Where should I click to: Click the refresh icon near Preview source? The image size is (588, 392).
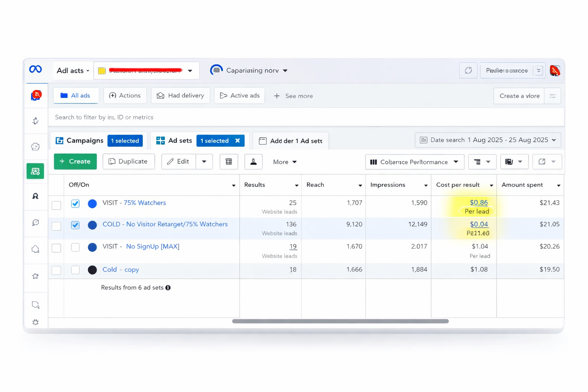[468, 70]
